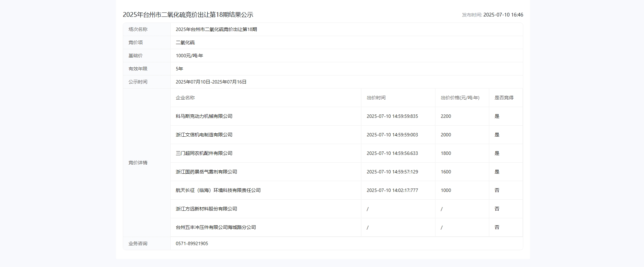Click the value 2025年台州市二氧化硫竞价出让第18期 in the table

pyautogui.click(x=216, y=29)
